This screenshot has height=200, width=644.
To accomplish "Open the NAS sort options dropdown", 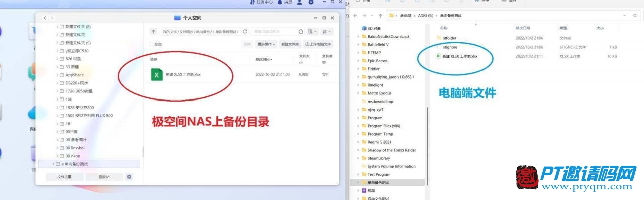I will [327, 31].
